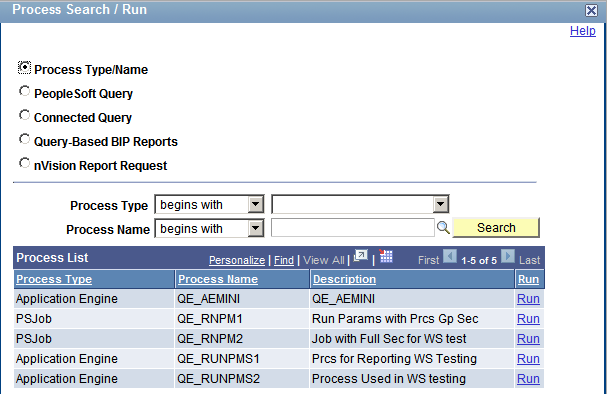Click the Process List title text
Image resolution: width=607 pixels, height=394 pixels.
52,258
